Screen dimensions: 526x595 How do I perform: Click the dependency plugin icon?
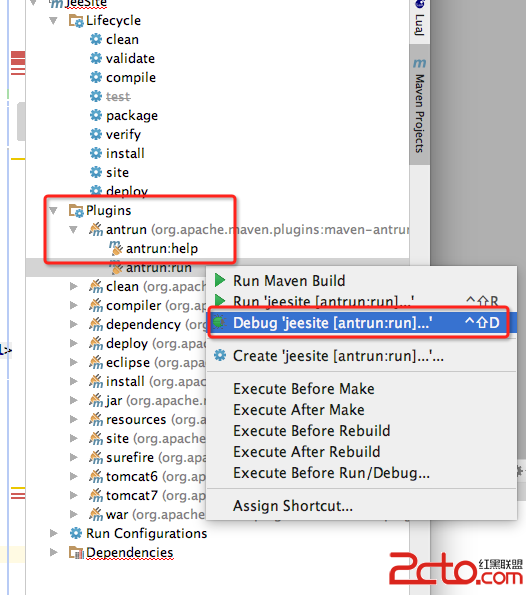(96, 324)
